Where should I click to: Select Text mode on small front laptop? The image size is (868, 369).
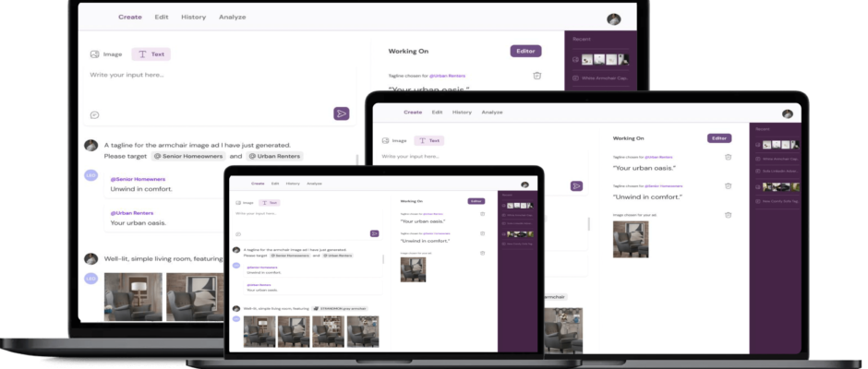[x=270, y=203]
